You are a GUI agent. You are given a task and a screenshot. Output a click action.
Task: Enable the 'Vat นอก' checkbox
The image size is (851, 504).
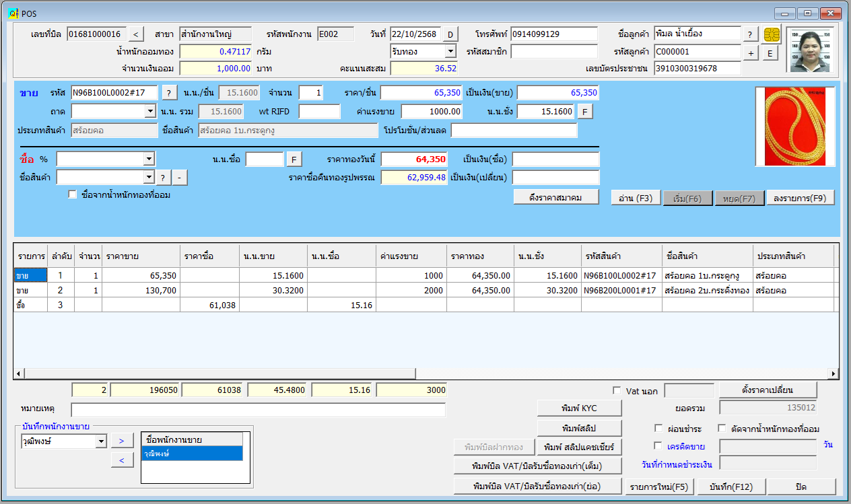pyautogui.click(x=617, y=391)
